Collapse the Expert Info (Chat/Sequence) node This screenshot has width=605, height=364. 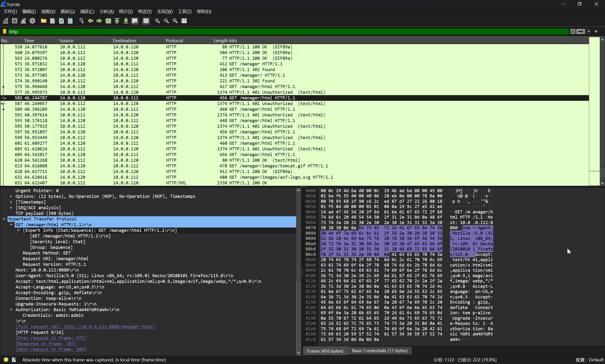pyautogui.click(x=18, y=230)
